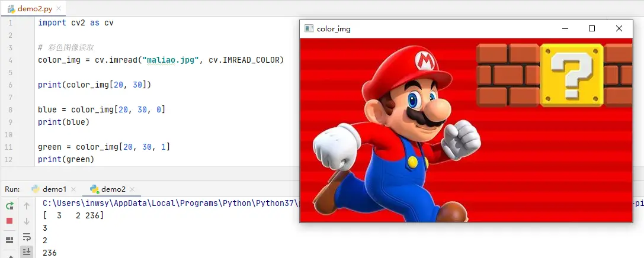Image resolution: width=644 pixels, height=258 pixels.
Task: Click Python icon beside demo2 run tab
Action: click(94, 189)
